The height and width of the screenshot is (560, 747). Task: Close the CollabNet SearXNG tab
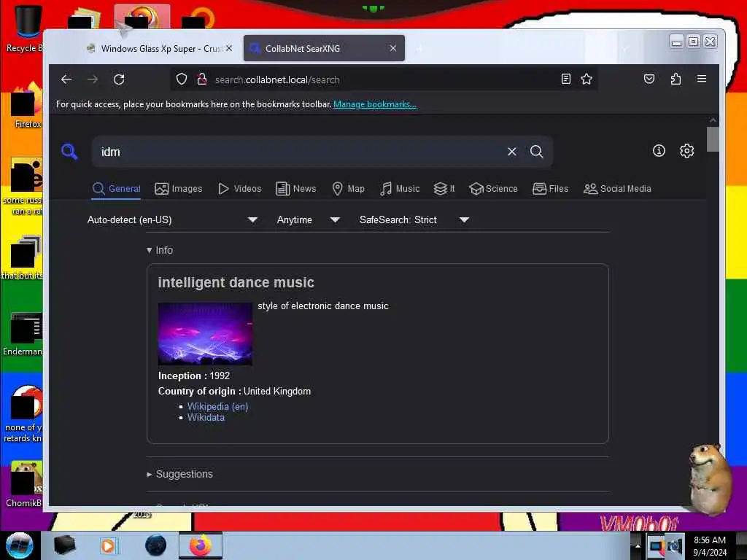click(393, 48)
